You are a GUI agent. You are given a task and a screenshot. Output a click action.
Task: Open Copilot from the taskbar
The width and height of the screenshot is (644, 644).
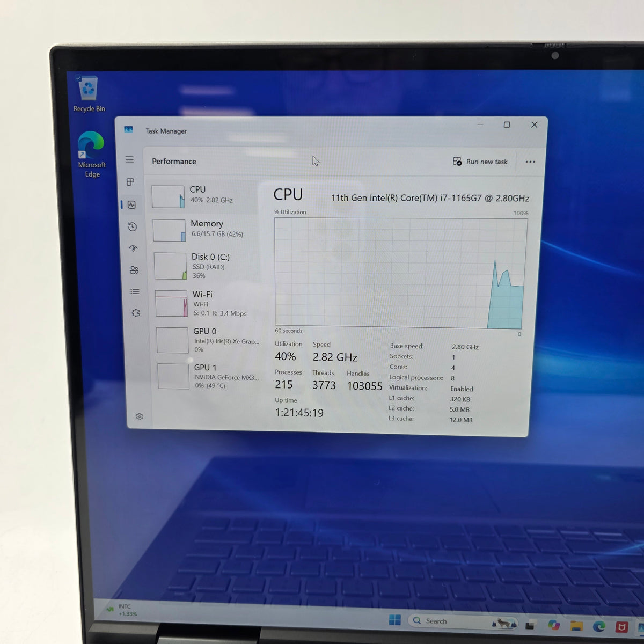[554, 625]
